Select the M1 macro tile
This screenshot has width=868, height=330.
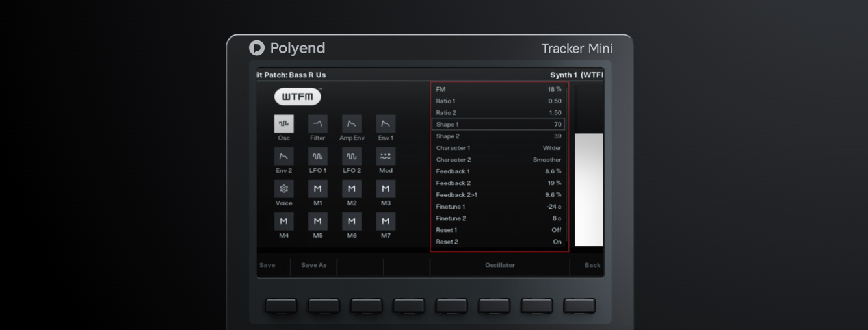pos(318,188)
